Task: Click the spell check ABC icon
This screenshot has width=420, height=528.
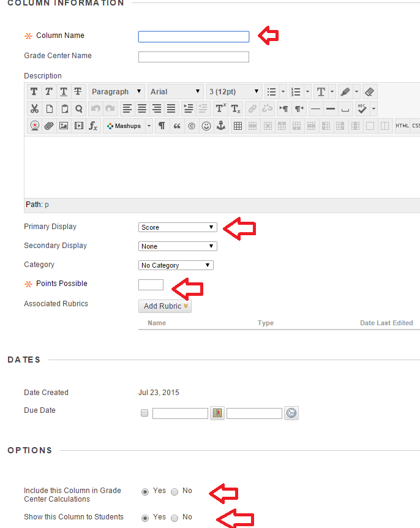Action: coord(362,109)
